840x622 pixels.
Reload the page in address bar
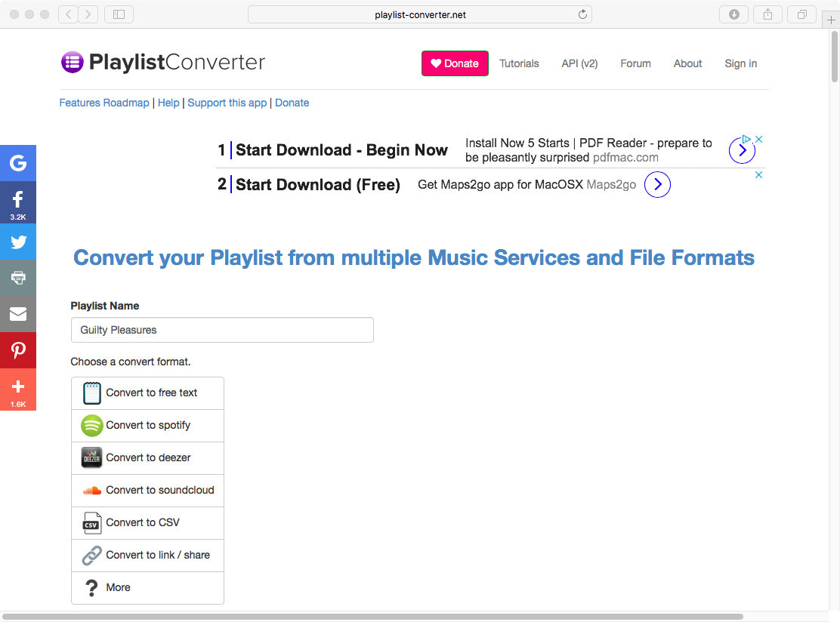coord(582,14)
